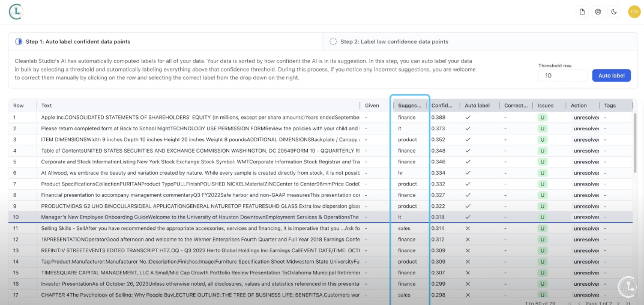Click the 'hr' suggested label in row 6
This screenshot has width=644, height=305.
400,173
